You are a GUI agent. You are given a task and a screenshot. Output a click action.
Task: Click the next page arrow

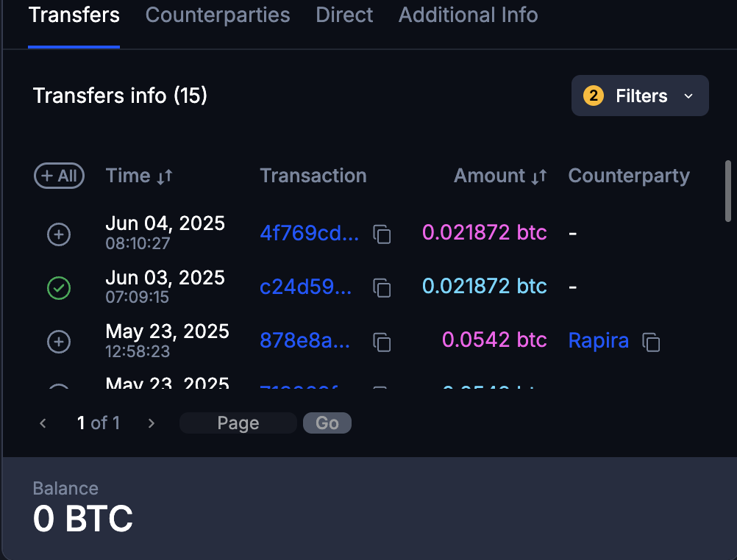pos(151,423)
